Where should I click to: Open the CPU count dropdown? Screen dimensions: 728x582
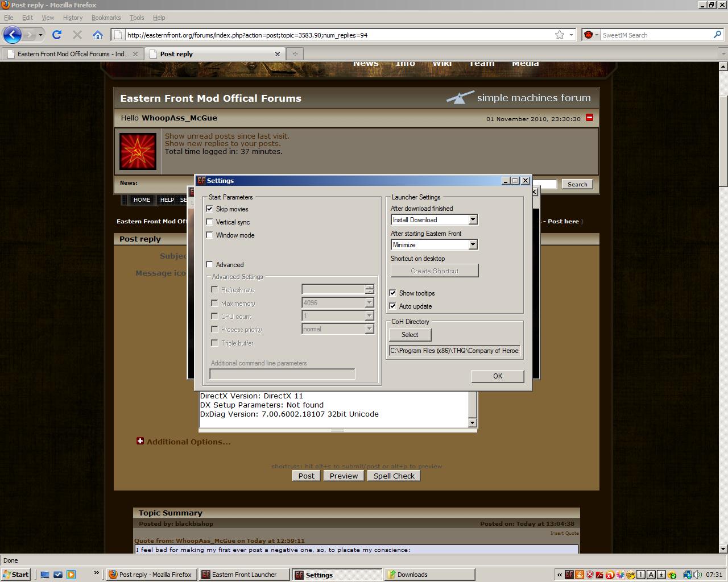click(x=369, y=315)
